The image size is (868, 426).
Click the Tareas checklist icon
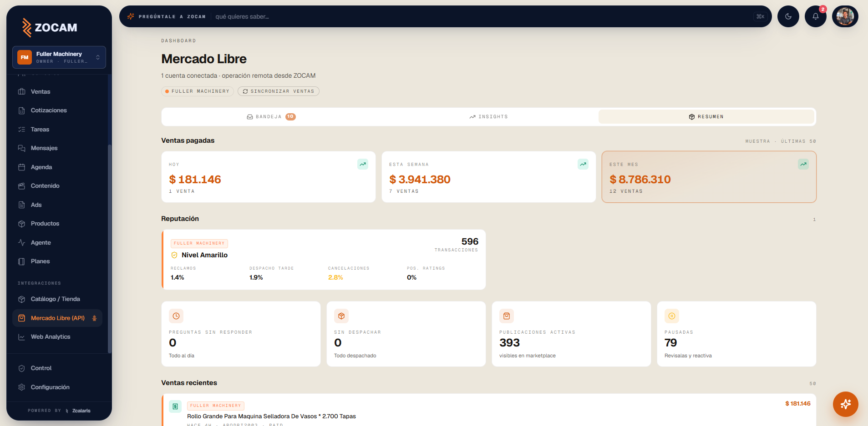(21, 130)
